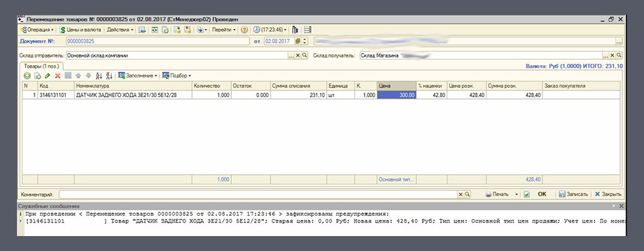The width and height of the screenshot is (644, 251).
Task: Save the document with the Записать button
Action: pyautogui.click(x=573, y=194)
